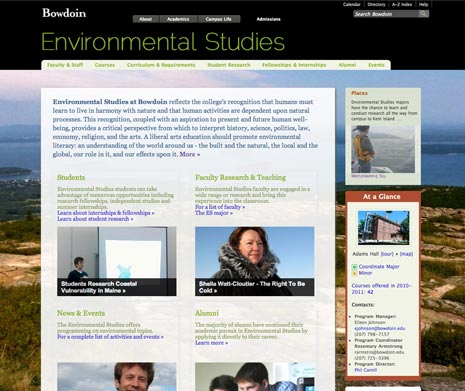Image resolution: width=465 pixels, height=391 pixels.
Task: Open the Help link
Action: pyautogui.click(x=423, y=4)
